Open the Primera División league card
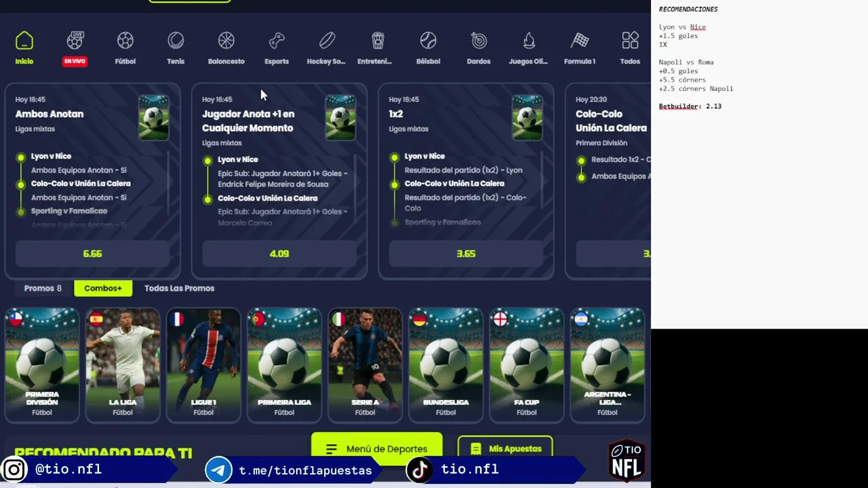This screenshot has height=488, width=868. (42, 365)
